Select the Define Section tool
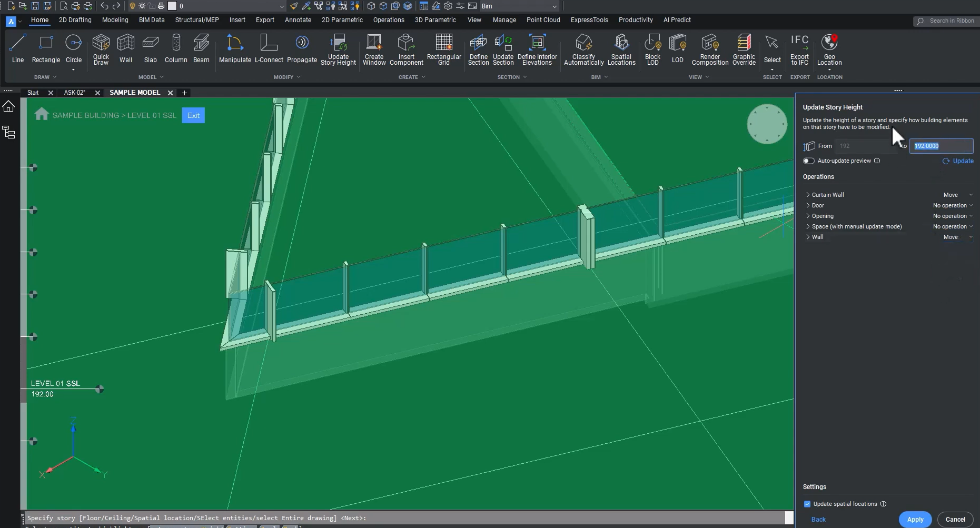Screen dimensions: 980x528 (x=478, y=49)
